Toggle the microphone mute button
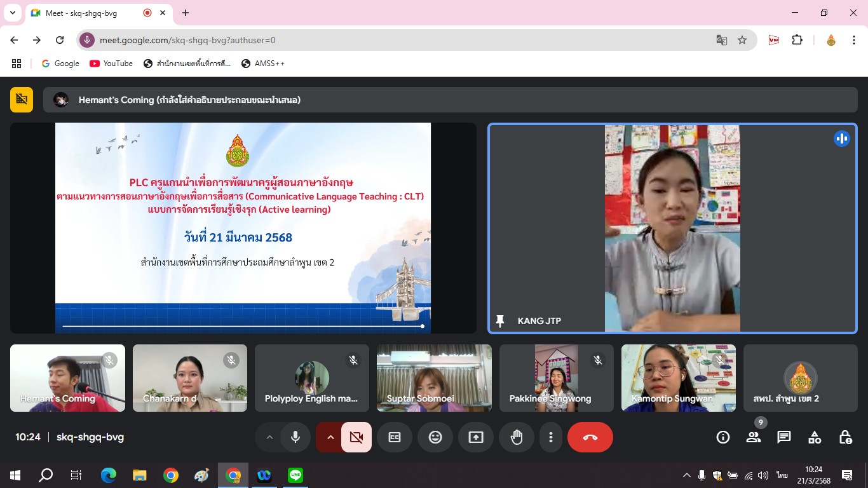This screenshot has height=488, width=868. [x=295, y=437]
